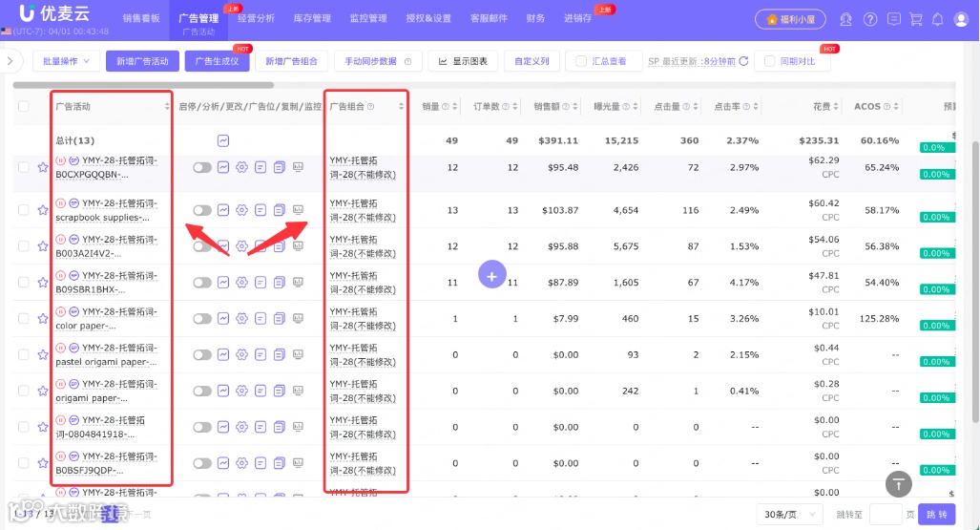Viewport: 980px width, 530px height.
Task: Toggle on the scrapbook supplies campaign switch
Action: pyautogui.click(x=202, y=210)
